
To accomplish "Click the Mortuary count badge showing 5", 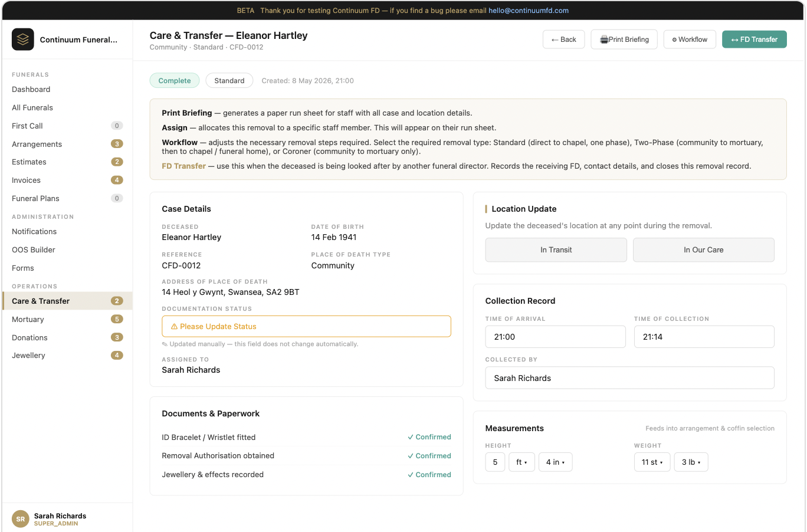I will pos(117,319).
